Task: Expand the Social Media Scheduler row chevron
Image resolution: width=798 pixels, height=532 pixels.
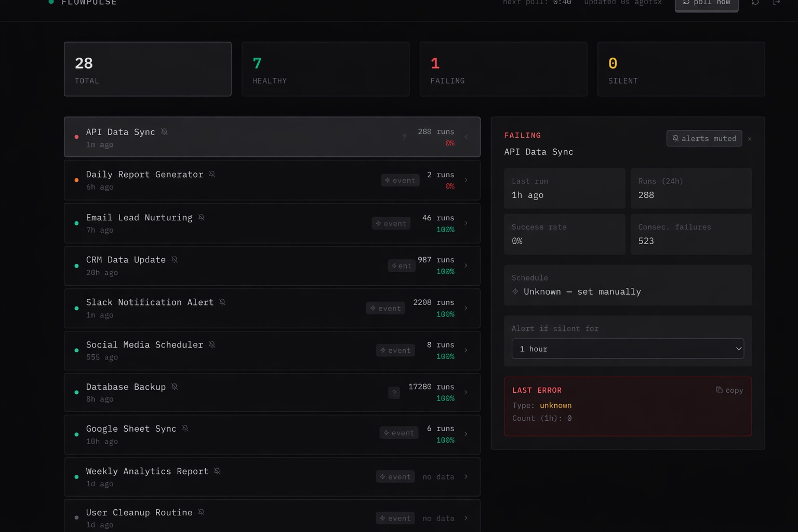Action: pyautogui.click(x=466, y=350)
